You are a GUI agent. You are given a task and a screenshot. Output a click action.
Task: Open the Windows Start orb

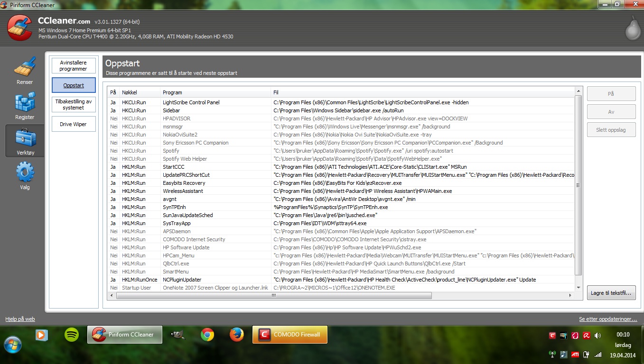coord(13,345)
